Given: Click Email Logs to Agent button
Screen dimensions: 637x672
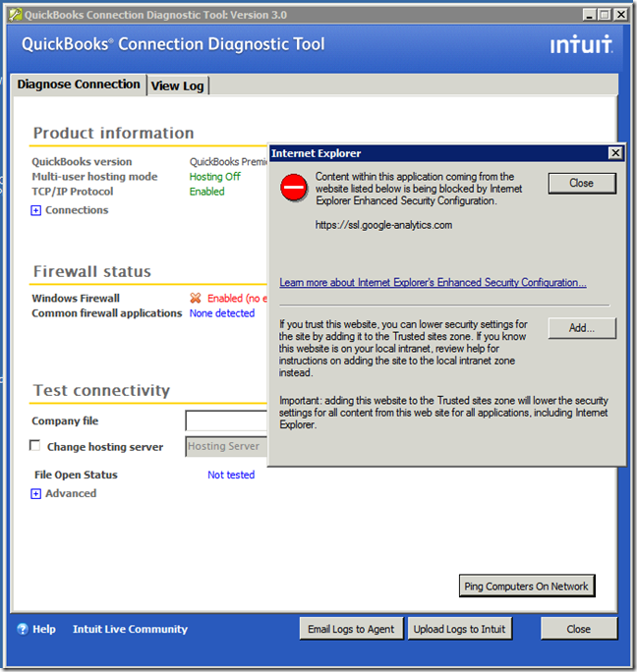Looking at the screenshot, I should point(351,629).
